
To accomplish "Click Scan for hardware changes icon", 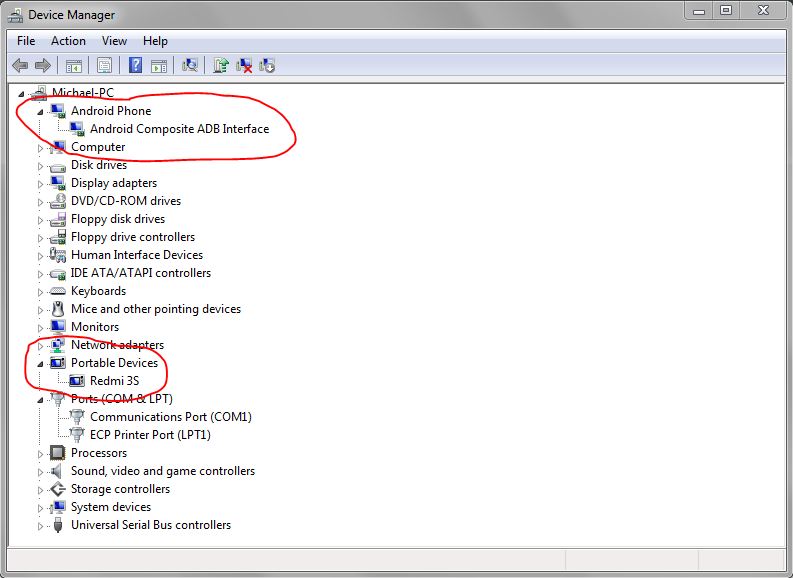I will click(189, 66).
